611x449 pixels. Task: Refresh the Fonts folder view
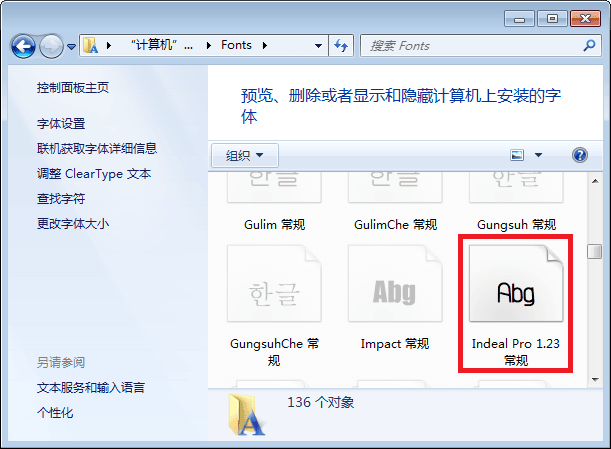[341, 46]
